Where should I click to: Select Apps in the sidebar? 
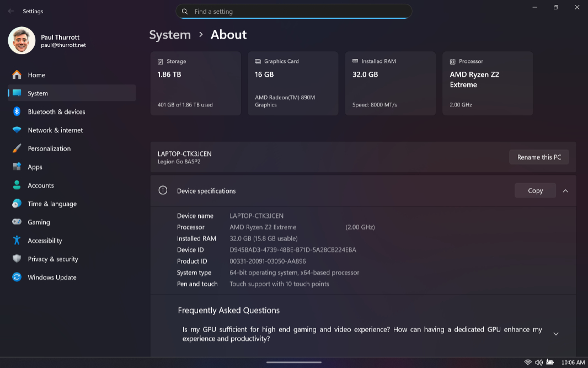(35, 167)
